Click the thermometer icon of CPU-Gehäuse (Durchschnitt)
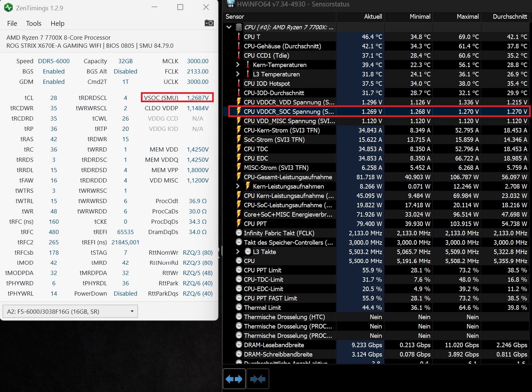The width and height of the screenshot is (532, 392). click(x=239, y=46)
